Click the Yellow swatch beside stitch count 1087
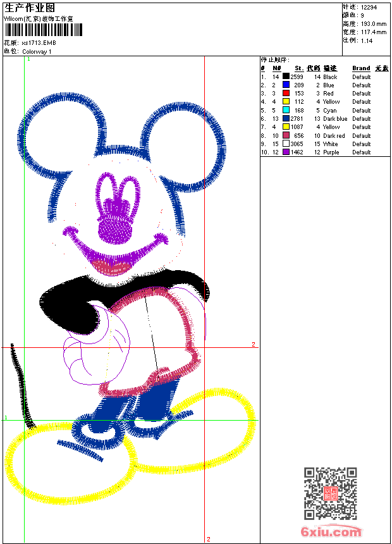This screenshot has height=544, width=392. [286, 127]
